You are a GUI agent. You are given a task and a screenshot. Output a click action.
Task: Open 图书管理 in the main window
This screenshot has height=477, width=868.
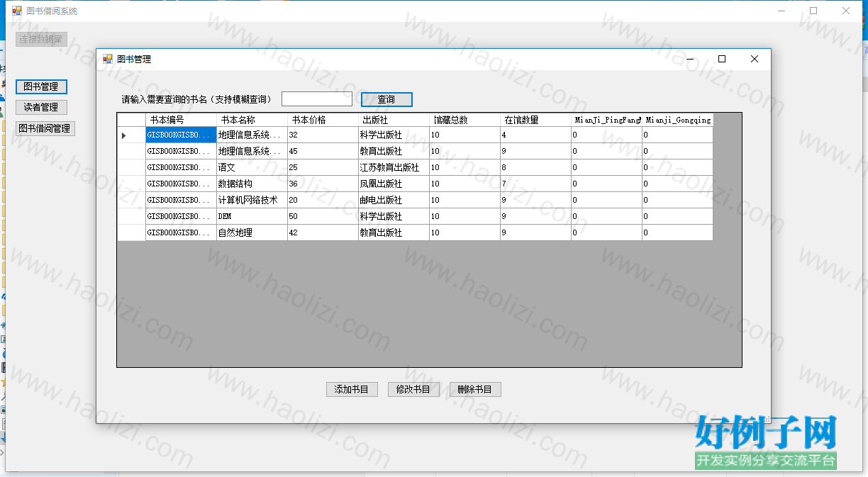(x=41, y=86)
